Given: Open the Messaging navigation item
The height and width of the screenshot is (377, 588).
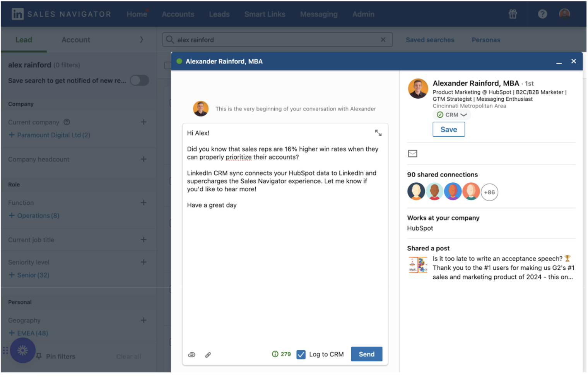Looking at the screenshot, I should point(319,14).
